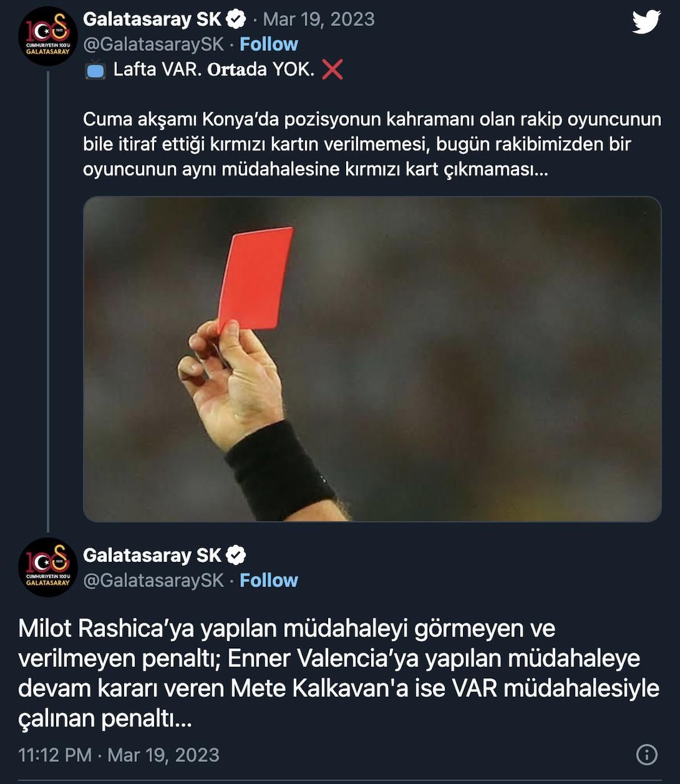Click the TV emoji before Lafta VAR

click(95, 70)
